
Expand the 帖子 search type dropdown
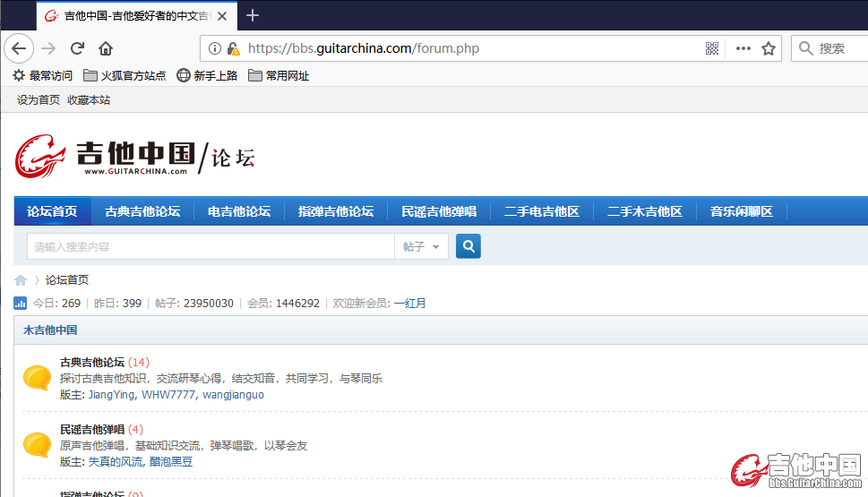421,246
